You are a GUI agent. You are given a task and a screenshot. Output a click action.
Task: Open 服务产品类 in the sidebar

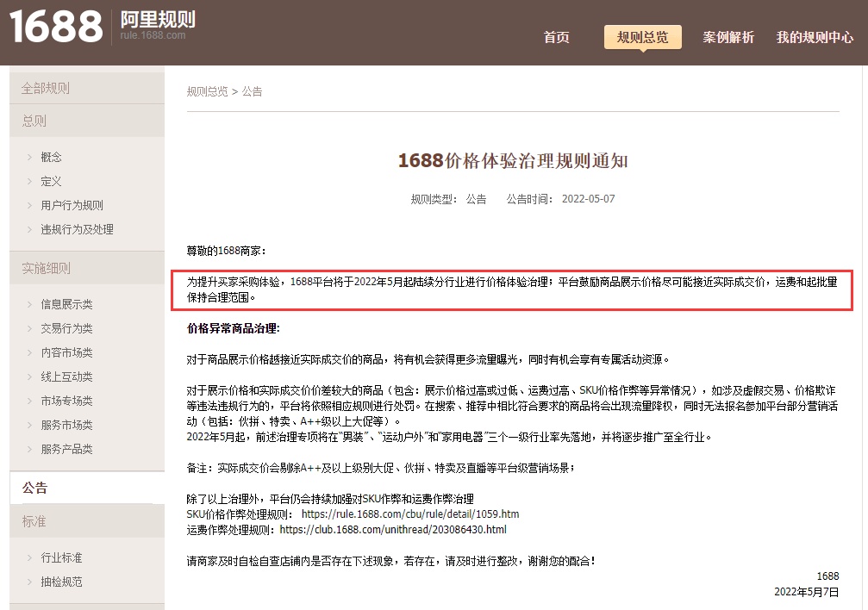coord(66,449)
